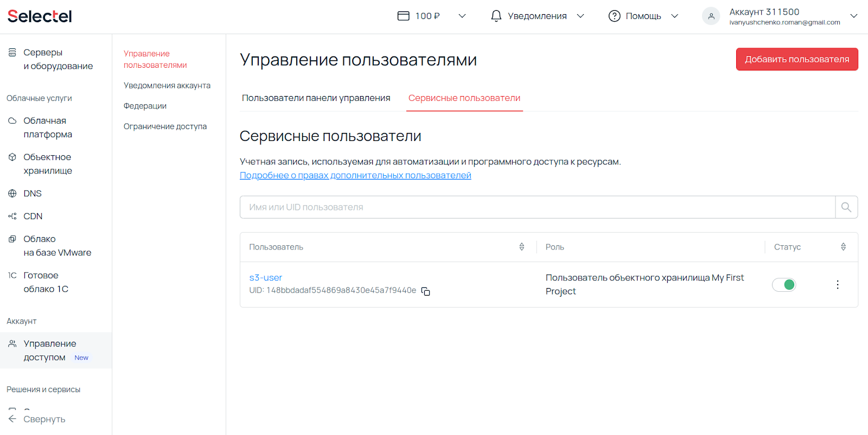868x435 pixels.
Task: Click the 100 ₽ balance amount
Action: coord(427,16)
